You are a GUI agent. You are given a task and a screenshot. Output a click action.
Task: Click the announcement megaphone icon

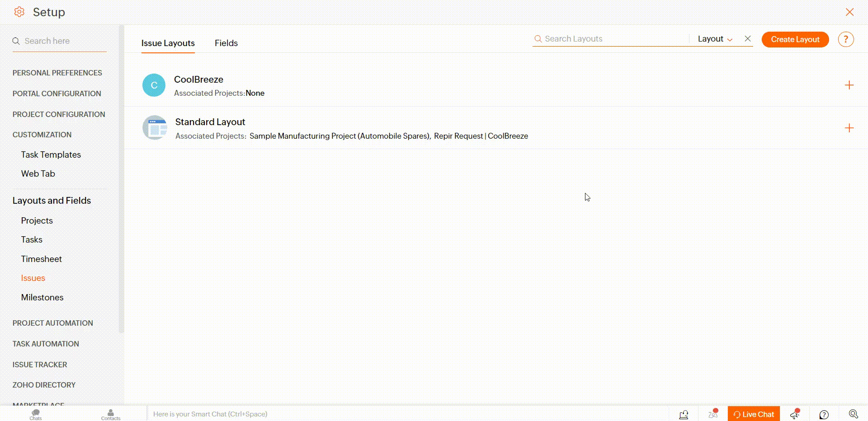[x=795, y=414]
